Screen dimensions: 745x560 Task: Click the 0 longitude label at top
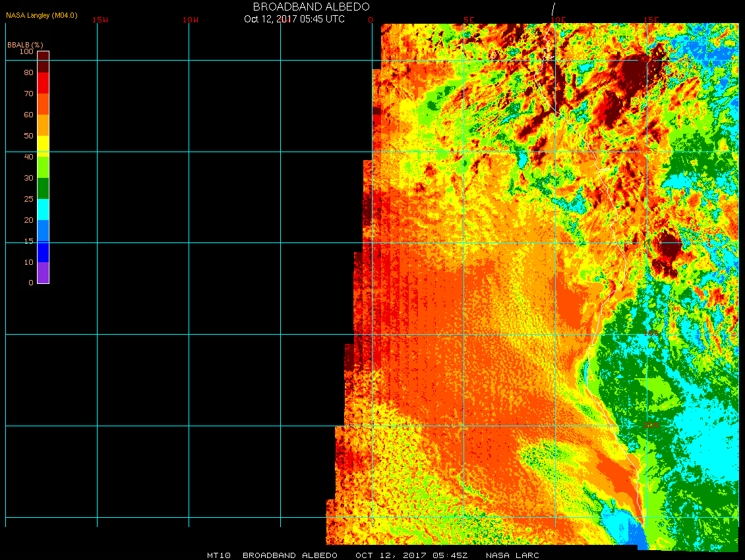(371, 20)
